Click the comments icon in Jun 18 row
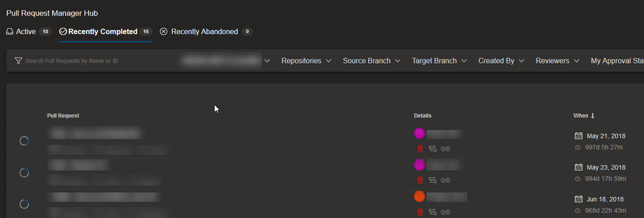The width and height of the screenshot is (644, 218). pyautogui.click(x=432, y=212)
